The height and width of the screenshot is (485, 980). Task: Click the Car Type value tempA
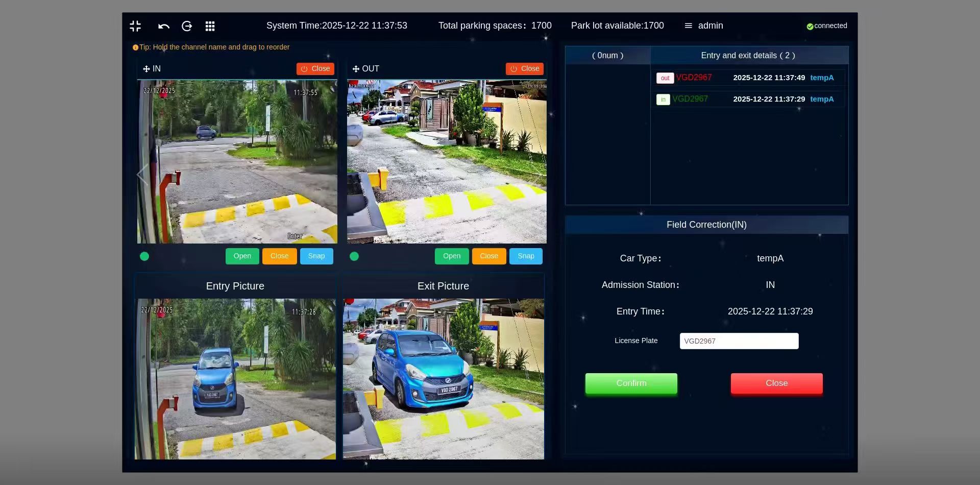tap(770, 258)
